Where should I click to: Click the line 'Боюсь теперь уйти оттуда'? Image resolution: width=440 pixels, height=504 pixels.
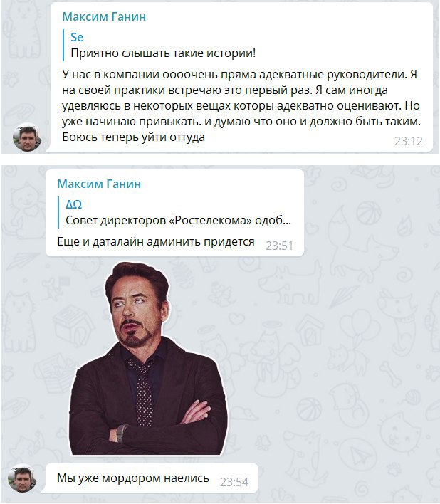click(133, 137)
